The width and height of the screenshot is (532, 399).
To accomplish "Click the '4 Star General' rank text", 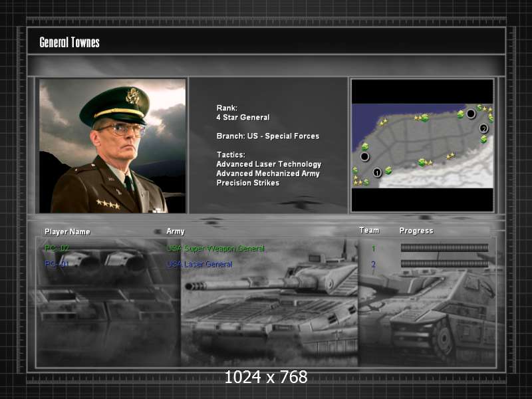I will (x=243, y=118).
